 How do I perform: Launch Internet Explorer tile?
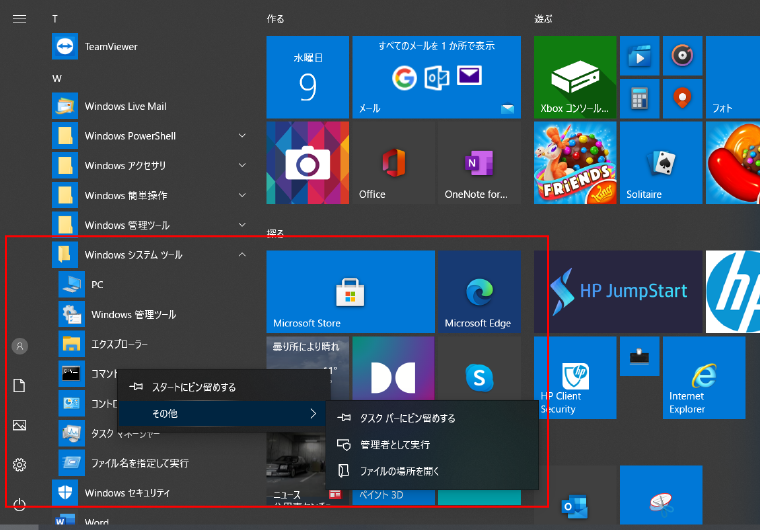[x=704, y=378]
